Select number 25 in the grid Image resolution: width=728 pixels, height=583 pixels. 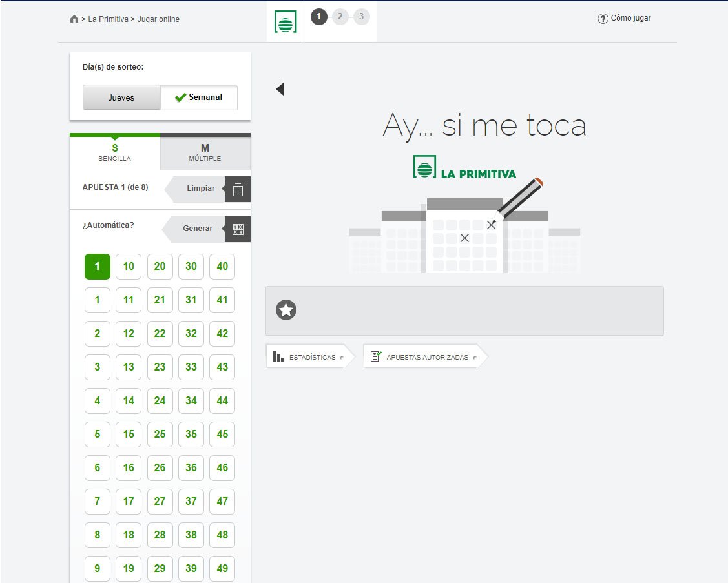coord(160,435)
